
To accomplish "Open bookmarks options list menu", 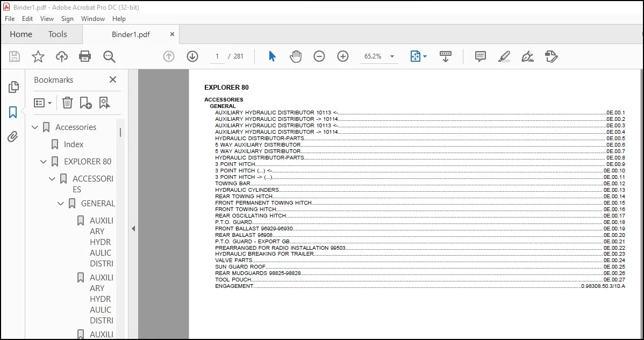I will coord(42,103).
